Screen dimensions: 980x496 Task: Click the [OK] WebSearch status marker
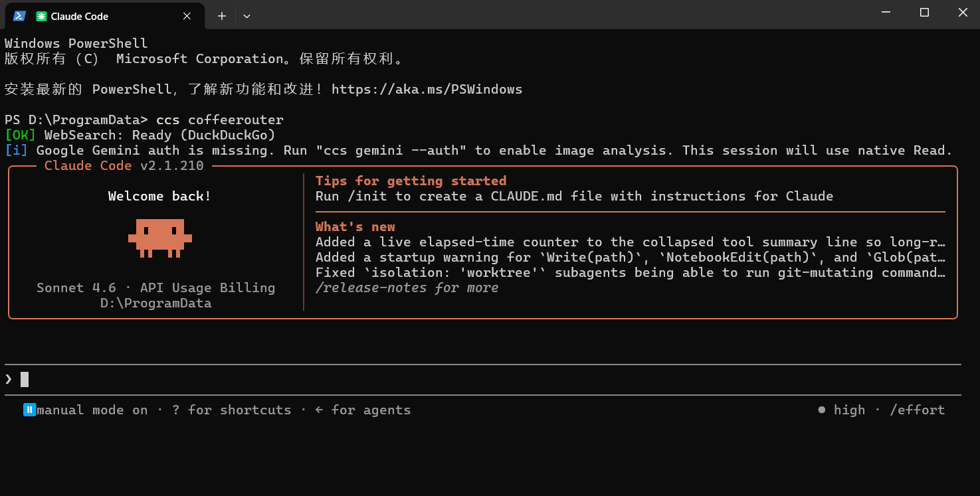(21, 135)
